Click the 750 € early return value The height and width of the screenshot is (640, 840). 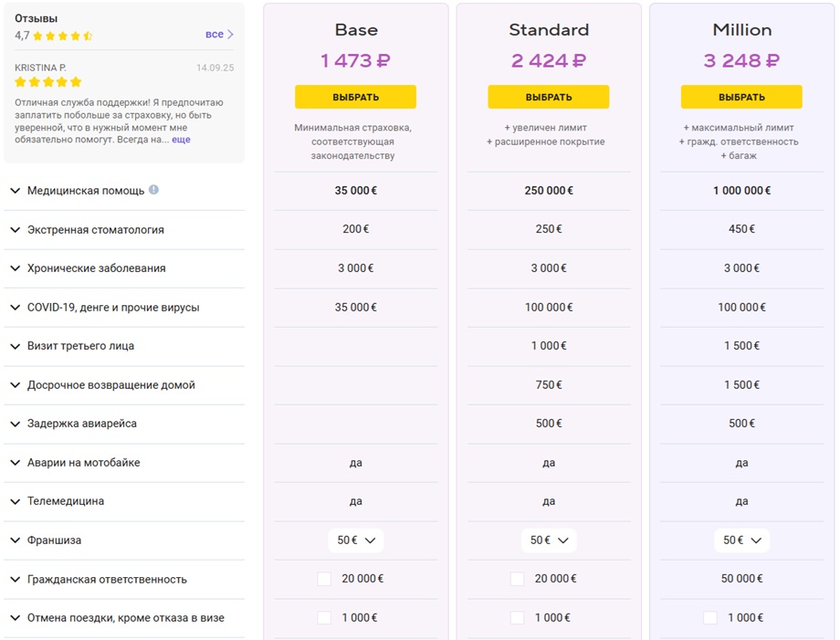coord(549,385)
